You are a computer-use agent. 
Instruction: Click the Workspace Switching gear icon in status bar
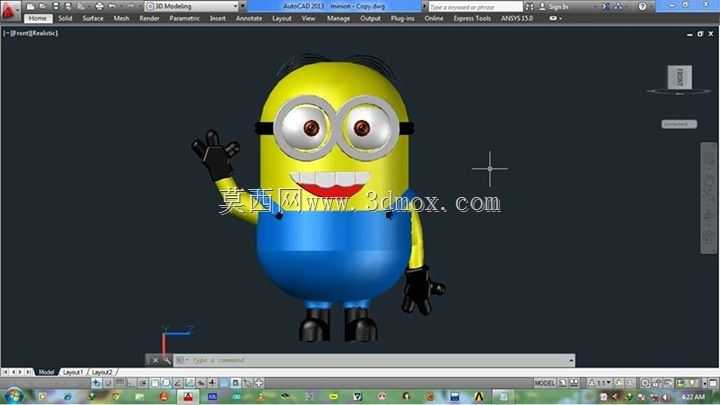click(645, 383)
